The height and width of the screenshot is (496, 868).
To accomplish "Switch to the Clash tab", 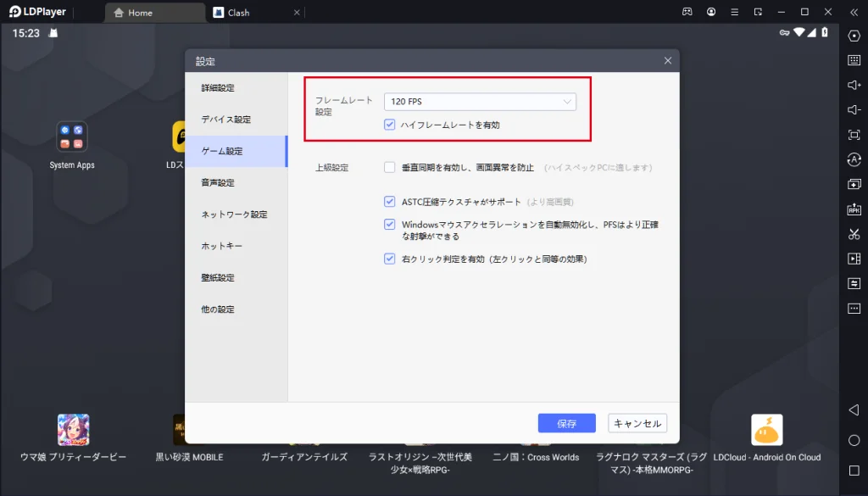I will coord(256,12).
